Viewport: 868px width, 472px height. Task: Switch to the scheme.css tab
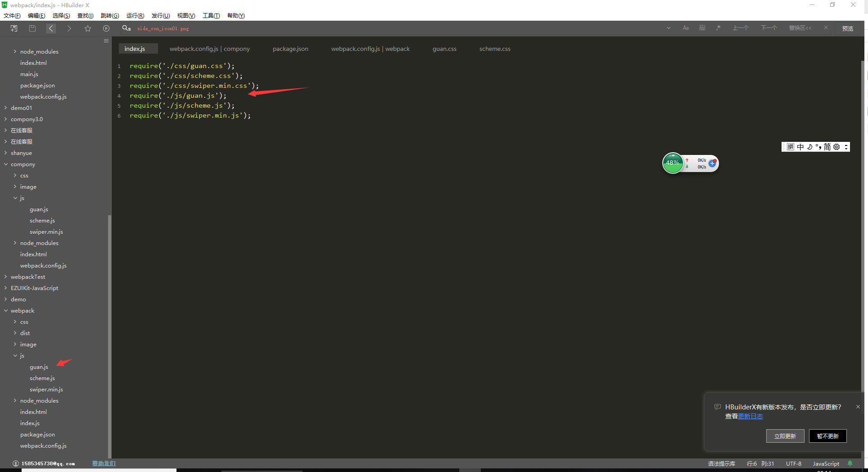click(x=495, y=49)
